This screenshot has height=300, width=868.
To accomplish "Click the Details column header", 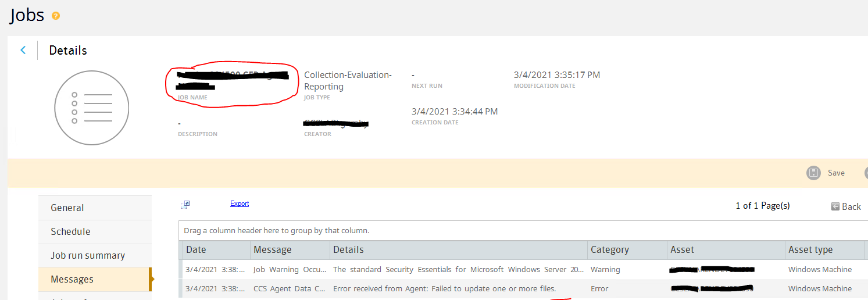I will (x=348, y=249).
